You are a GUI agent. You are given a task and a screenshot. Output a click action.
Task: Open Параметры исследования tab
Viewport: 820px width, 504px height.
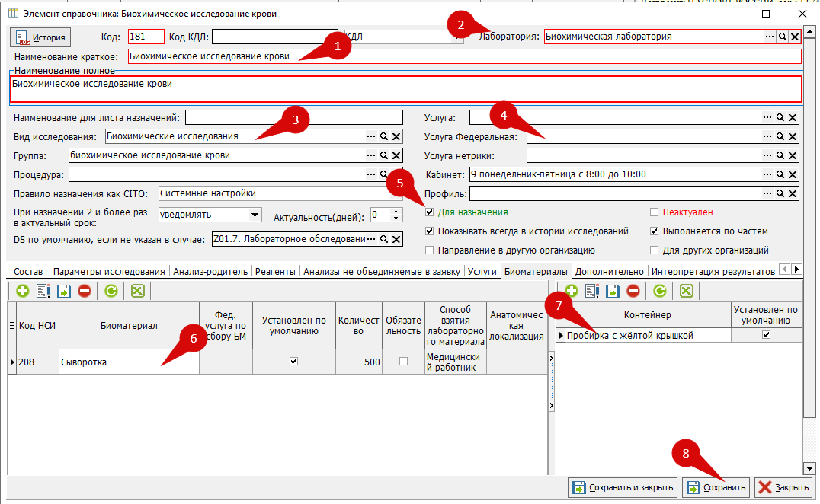pos(109,272)
